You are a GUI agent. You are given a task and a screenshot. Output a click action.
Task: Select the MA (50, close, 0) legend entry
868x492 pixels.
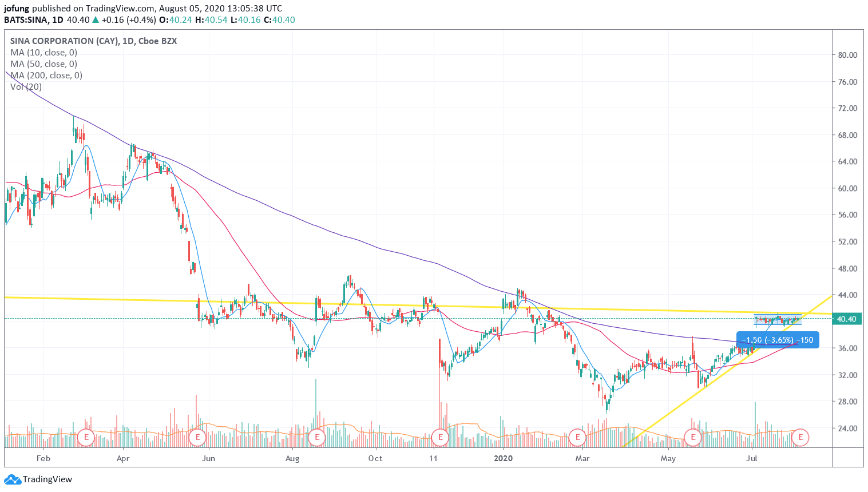pos(43,64)
